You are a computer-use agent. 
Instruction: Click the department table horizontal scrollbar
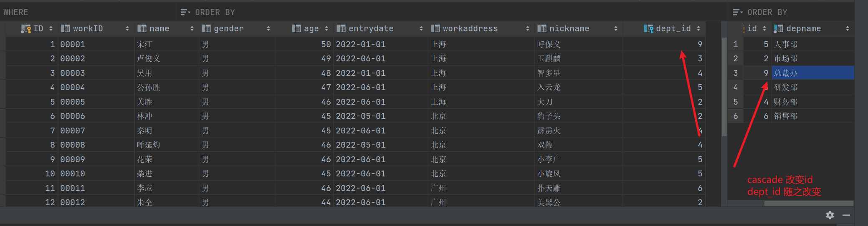808,203
